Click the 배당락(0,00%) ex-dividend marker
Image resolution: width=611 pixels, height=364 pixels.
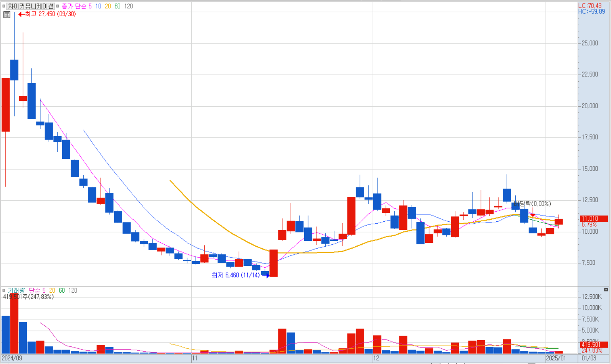532,204
